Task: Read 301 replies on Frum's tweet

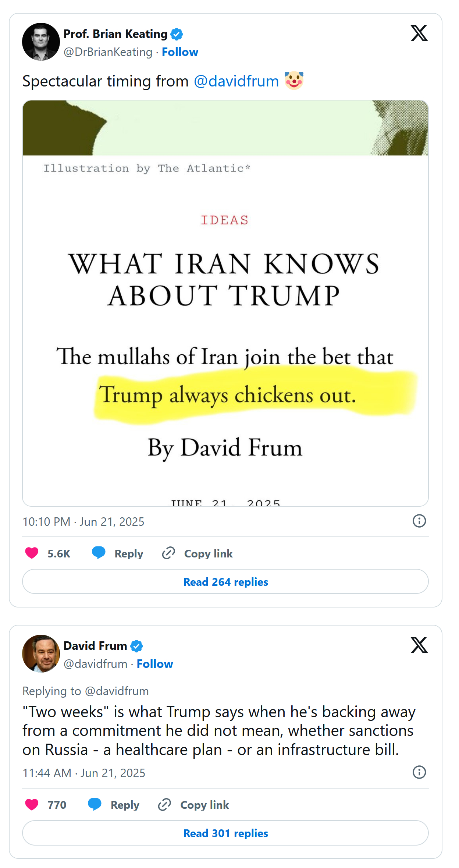Action: pos(225,833)
